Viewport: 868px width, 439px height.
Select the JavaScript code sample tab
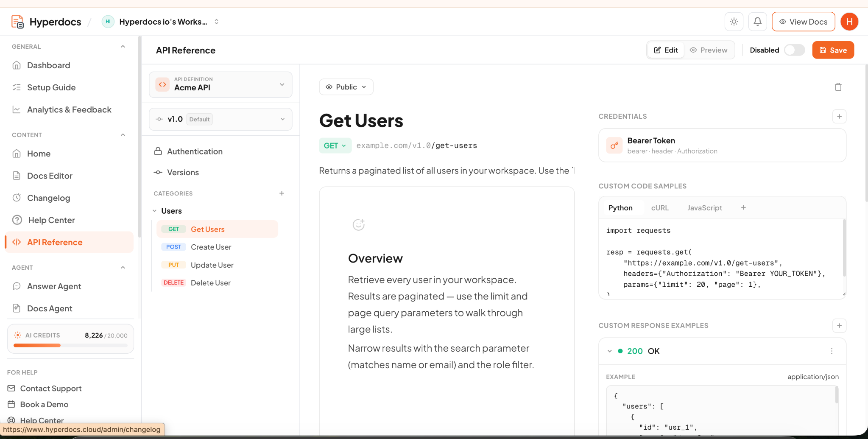[704, 208]
